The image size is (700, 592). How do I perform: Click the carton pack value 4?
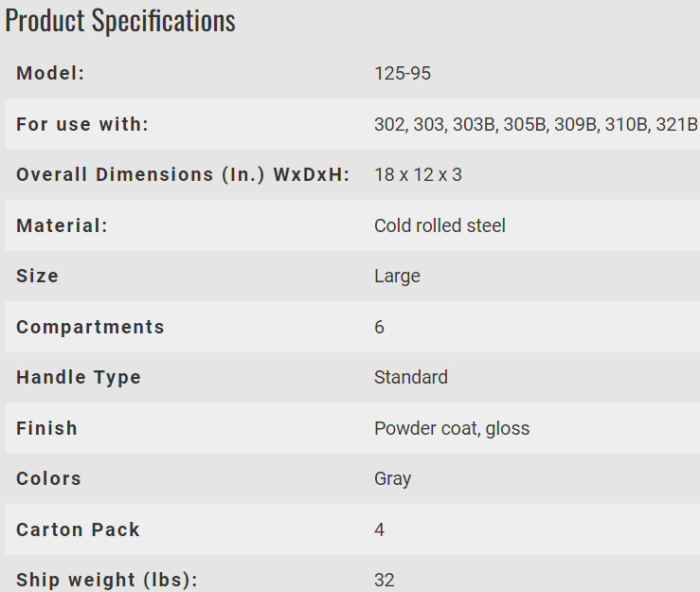[x=379, y=529]
